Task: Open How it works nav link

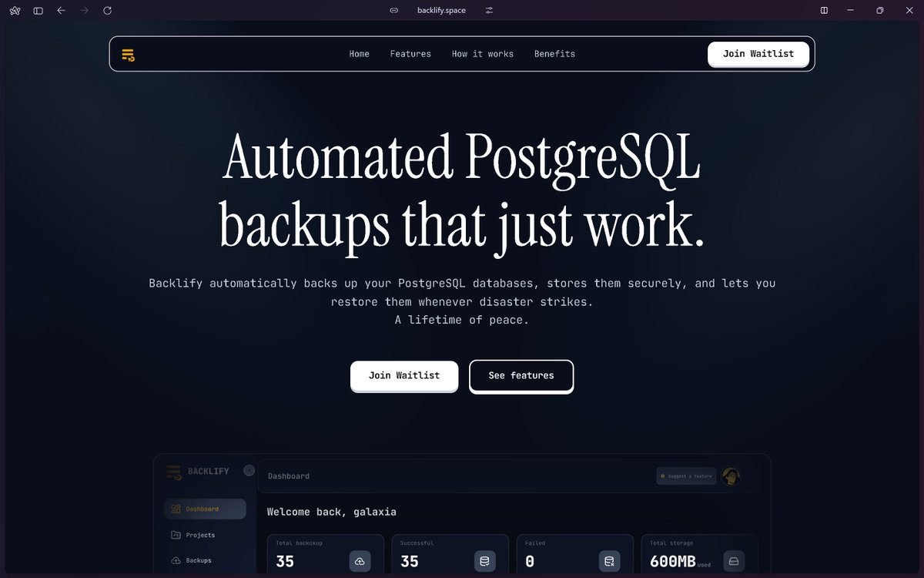Action: 483,54
